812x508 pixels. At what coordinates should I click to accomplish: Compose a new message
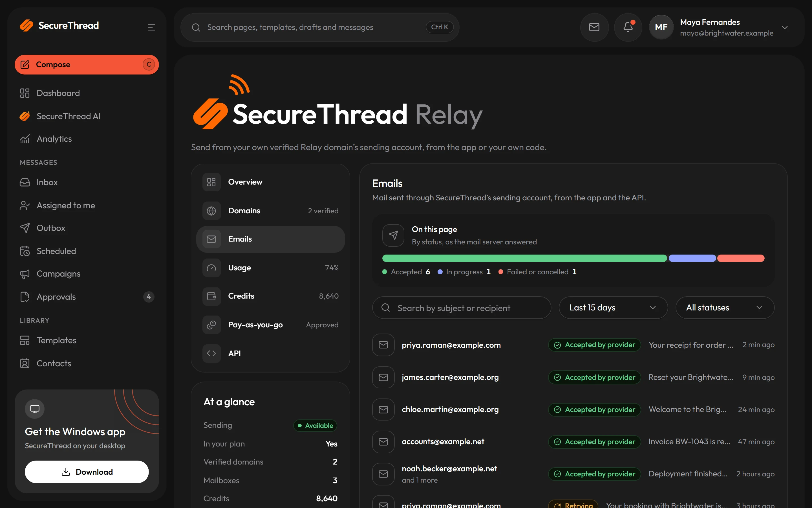(x=87, y=65)
